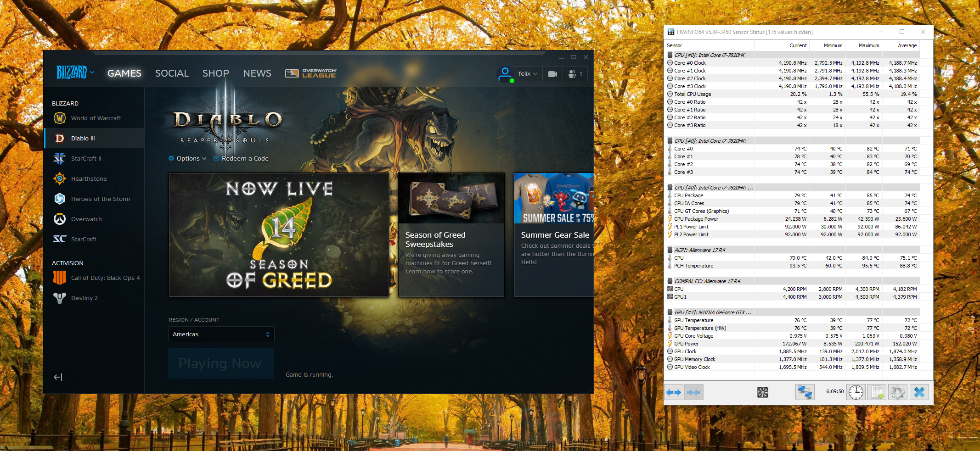Open HWiNFO sensor settings gear
The height and width of the screenshot is (451, 980).
click(897, 392)
